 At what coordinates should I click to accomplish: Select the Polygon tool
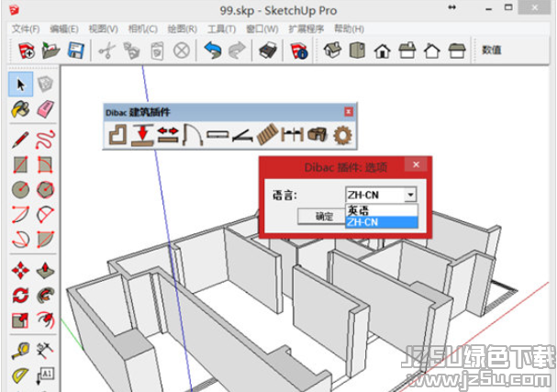[x=46, y=190]
